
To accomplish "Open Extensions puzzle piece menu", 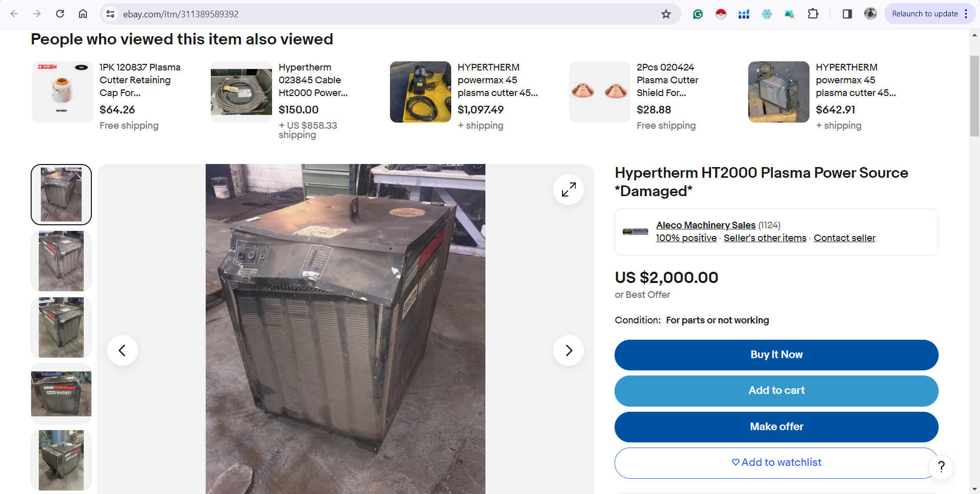I will (x=813, y=14).
